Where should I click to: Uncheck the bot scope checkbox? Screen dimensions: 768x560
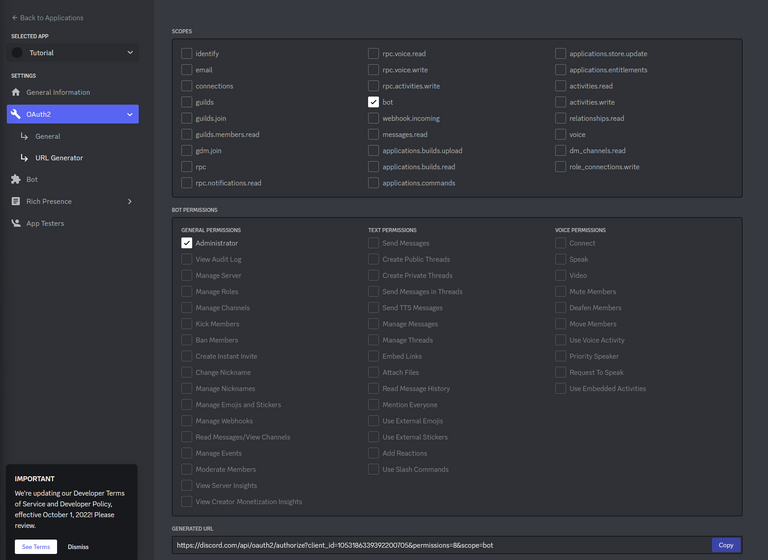tap(373, 102)
